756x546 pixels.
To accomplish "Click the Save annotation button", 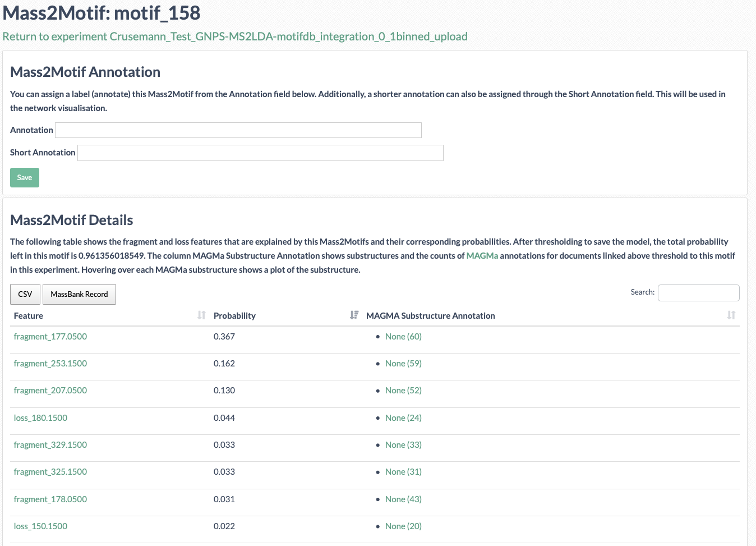I will [25, 177].
